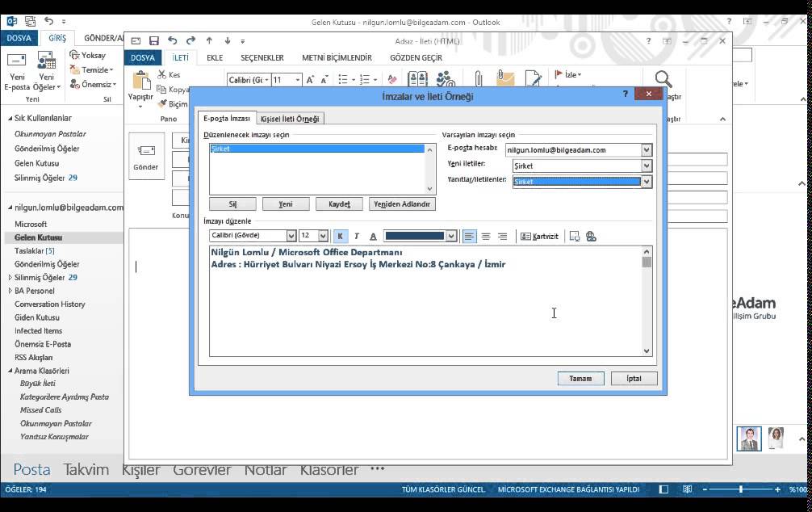Click attach file paperclip icon
Screen dimensions: 812x512
[x=479, y=79]
